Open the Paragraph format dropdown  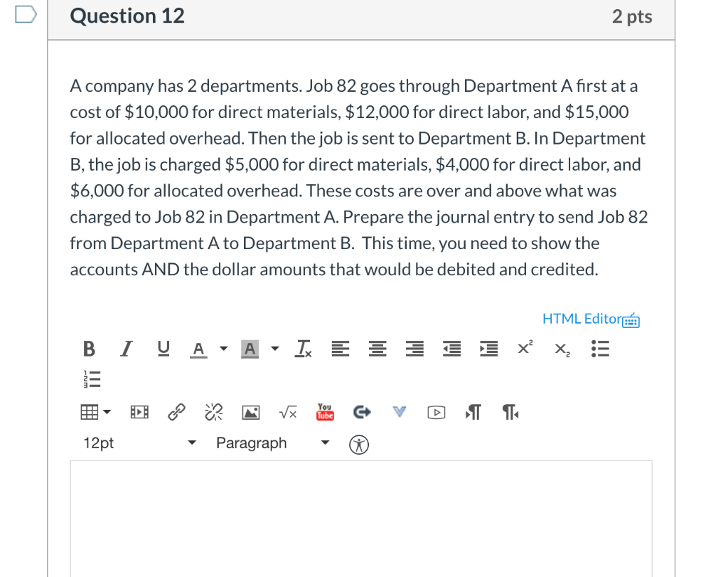[272, 443]
